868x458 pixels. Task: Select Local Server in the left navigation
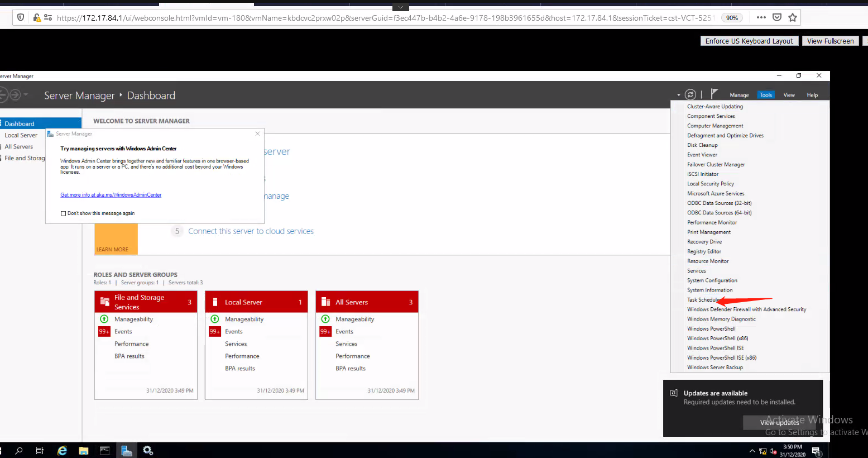(21, 135)
